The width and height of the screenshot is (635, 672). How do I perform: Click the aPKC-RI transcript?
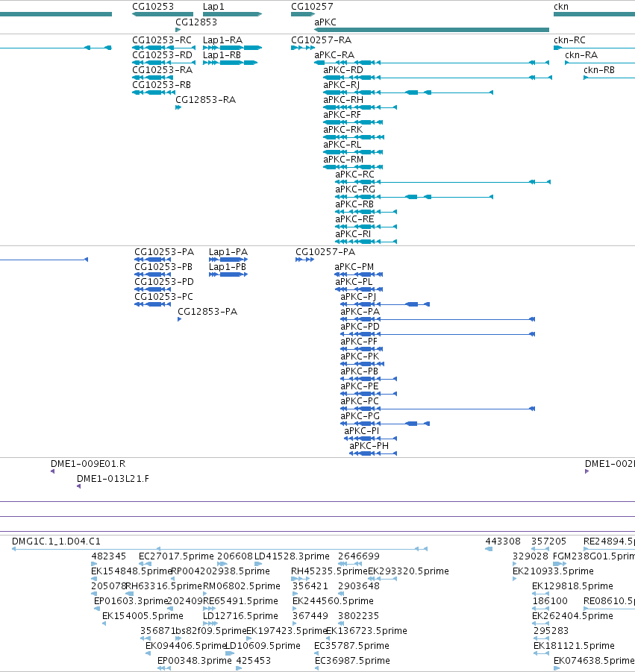coord(366,242)
